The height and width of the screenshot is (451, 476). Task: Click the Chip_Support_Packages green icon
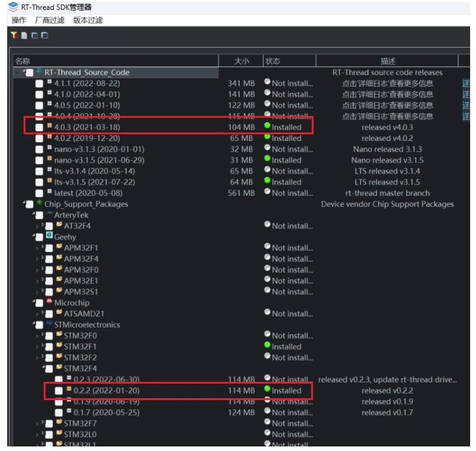39,202
